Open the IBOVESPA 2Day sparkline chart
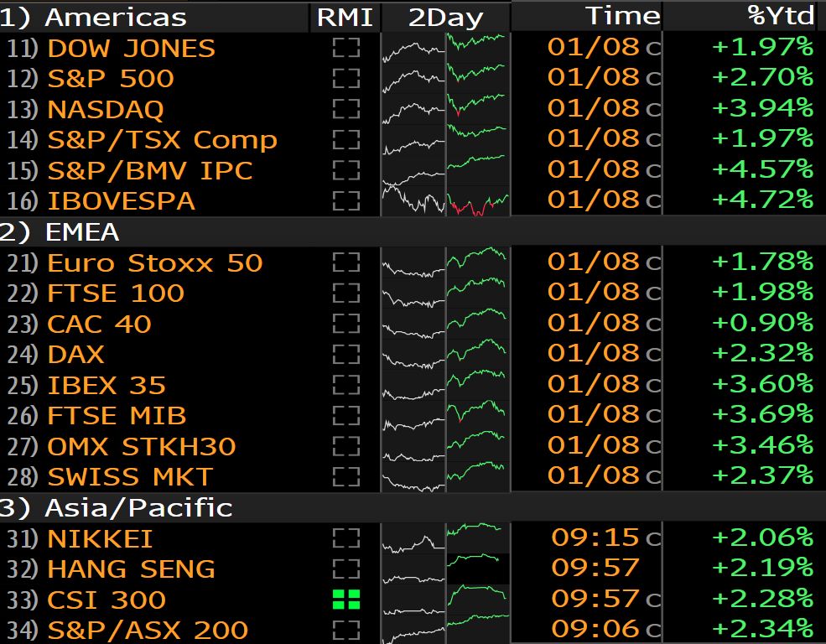Image resolution: width=826 pixels, height=644 pixels. click(445, 200)
